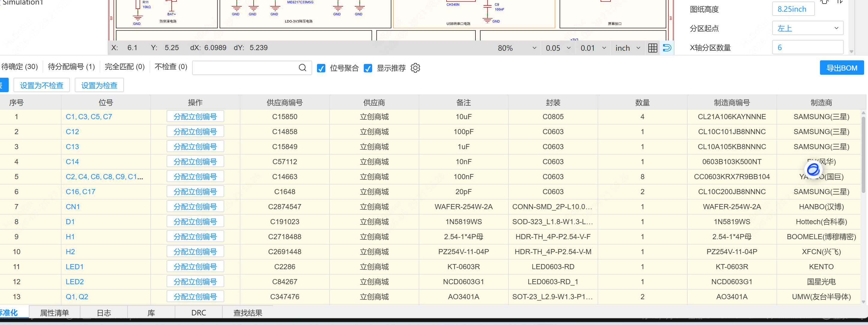Click the 供应商编号 column header

click(x=285, y=102)
